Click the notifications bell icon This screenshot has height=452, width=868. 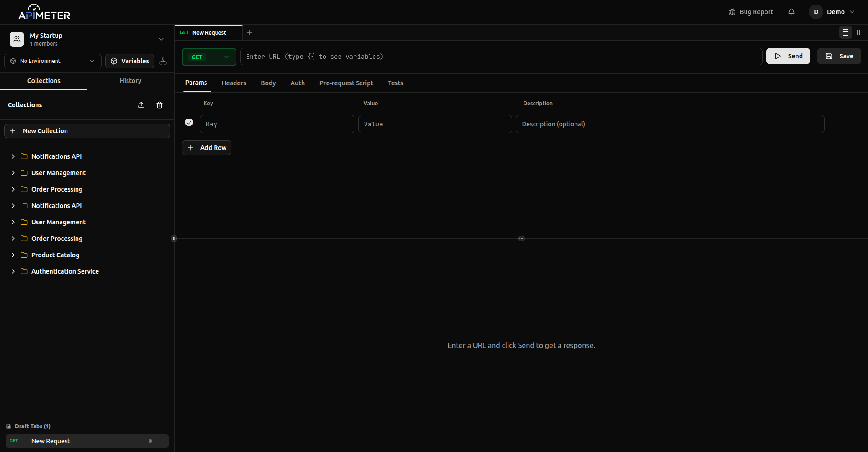point(791,12)
